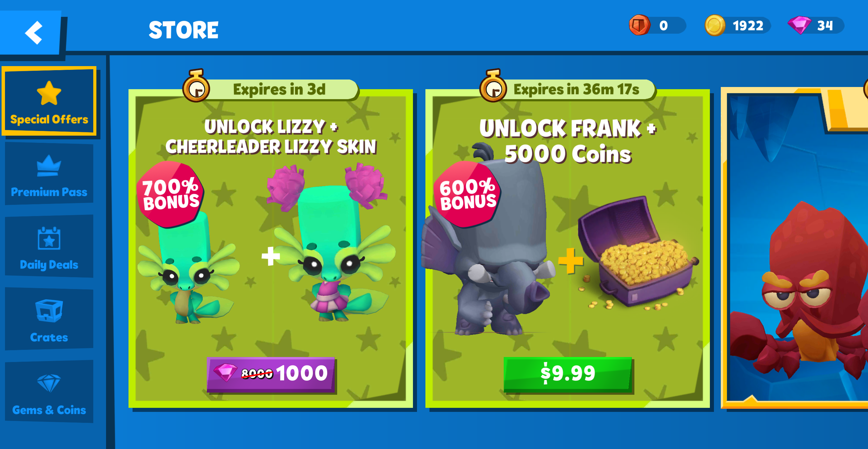The height and width of the screenshot is (449, 868).
Task: Tap the 600% bonus badge
Action: 467,194
